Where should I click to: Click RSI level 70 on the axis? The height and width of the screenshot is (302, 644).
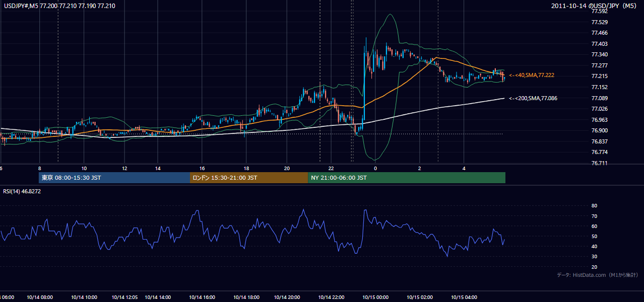pyautogui.click(x=594, y=216)
